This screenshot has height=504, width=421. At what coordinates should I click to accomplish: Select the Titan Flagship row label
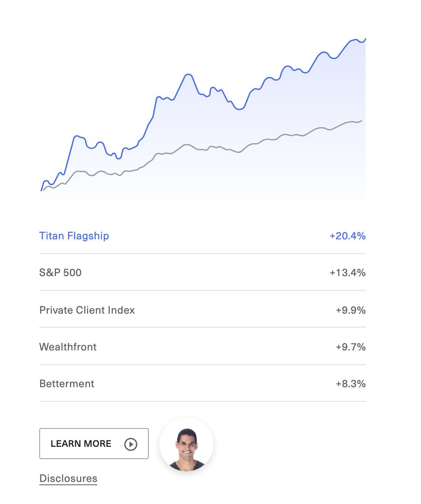coord(74,236)
